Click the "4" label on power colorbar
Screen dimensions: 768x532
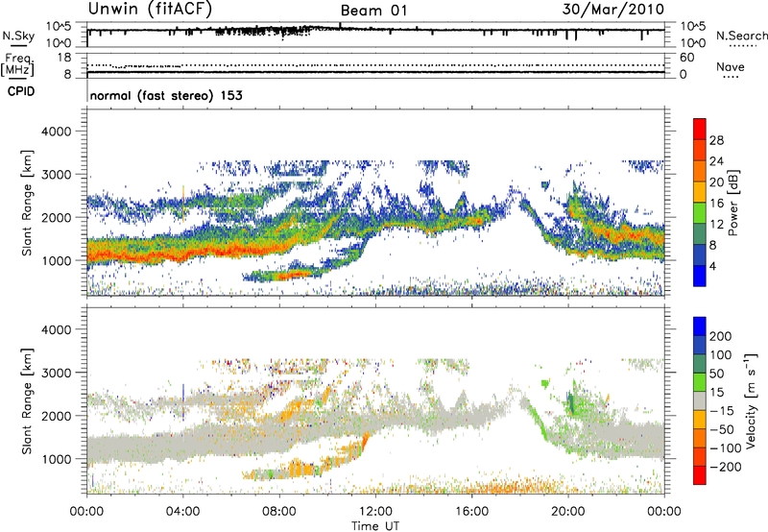click(x=713, y=267)
